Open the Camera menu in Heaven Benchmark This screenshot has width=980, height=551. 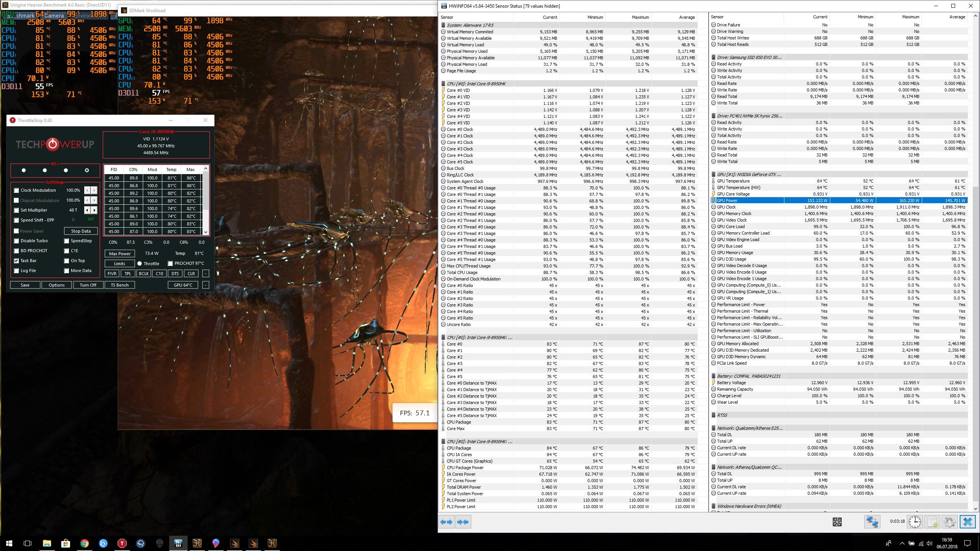pos(54,16)
